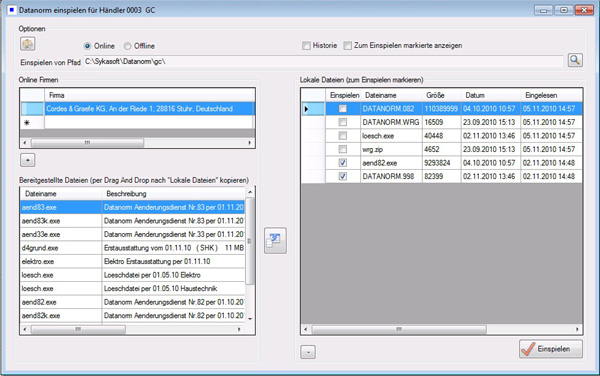Click the application icon in the title bar

point(12,10)
